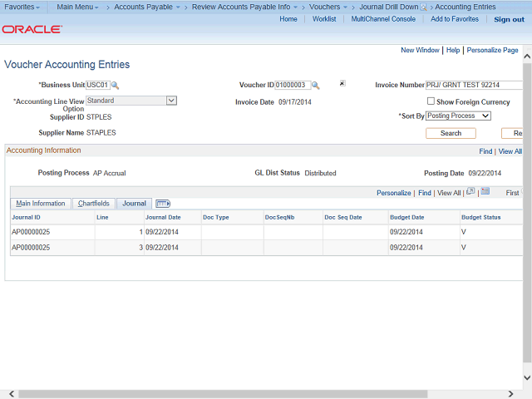
Task: Sort by Journal ID column header
Action: click(x=26, y=218)
